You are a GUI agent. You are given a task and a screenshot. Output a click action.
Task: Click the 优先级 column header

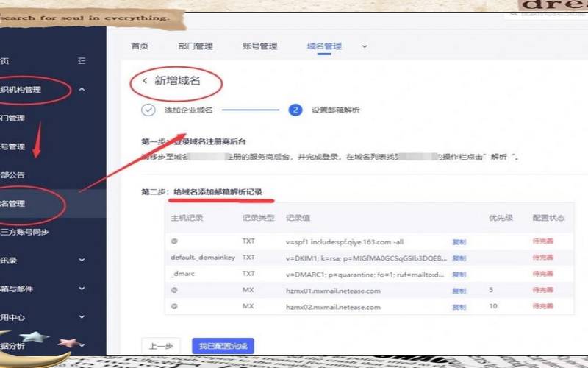tap(501, 218)
